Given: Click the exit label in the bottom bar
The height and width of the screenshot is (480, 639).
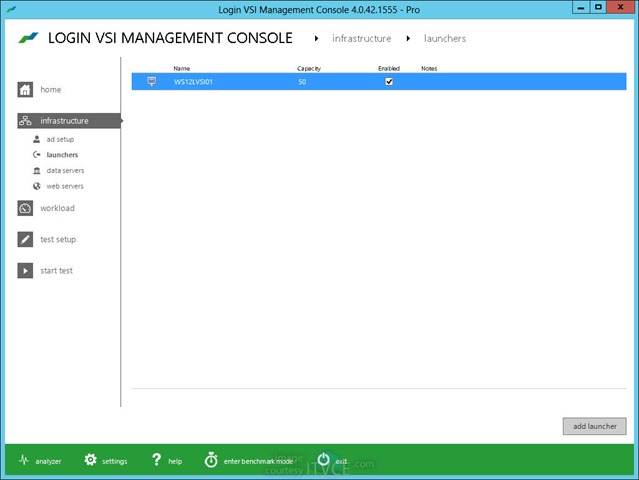Looking at the screenshot, I should tap(342, 461).
